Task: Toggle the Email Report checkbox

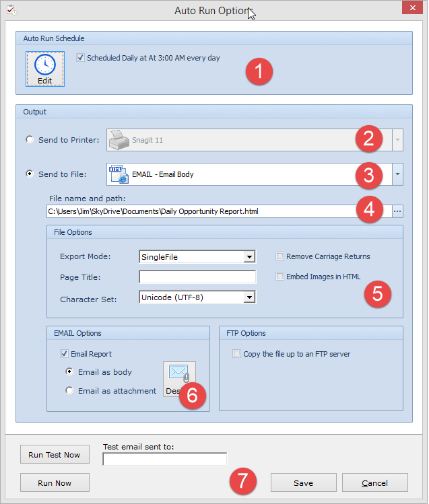Action: pyautogui.click(x=64, y=354)
